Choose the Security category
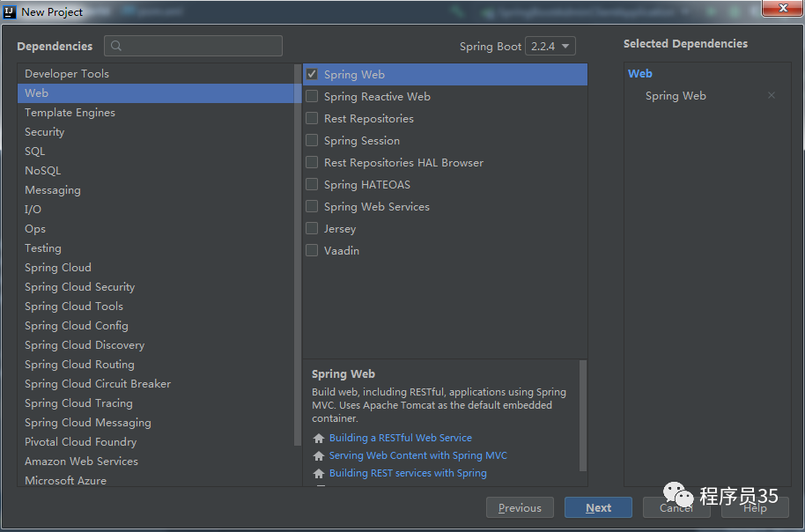The width and height of the screenshot is (805, 532). [156, 132]
